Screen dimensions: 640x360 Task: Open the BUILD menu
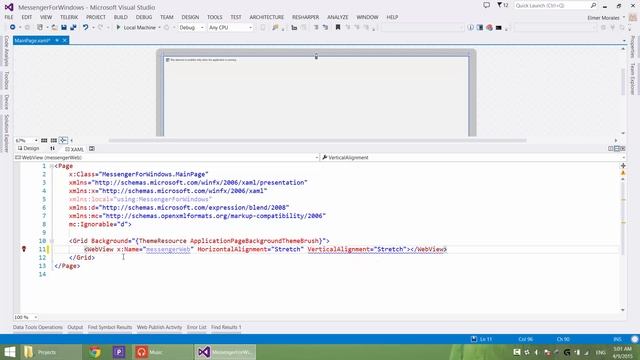(120, 17)
